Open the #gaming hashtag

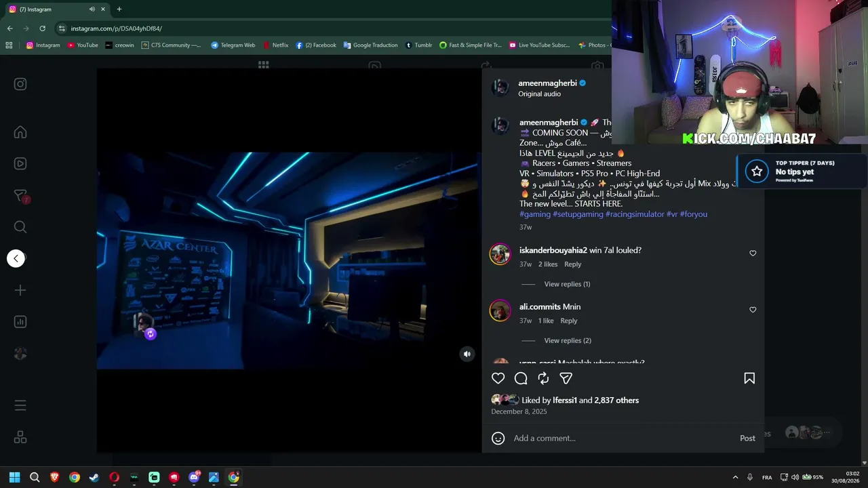coord(535,214)
